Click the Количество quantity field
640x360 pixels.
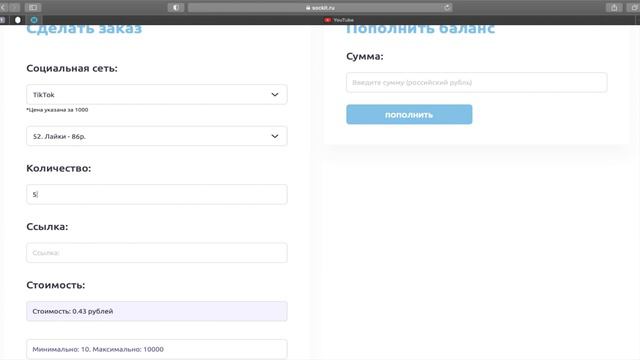coord(157,194)
